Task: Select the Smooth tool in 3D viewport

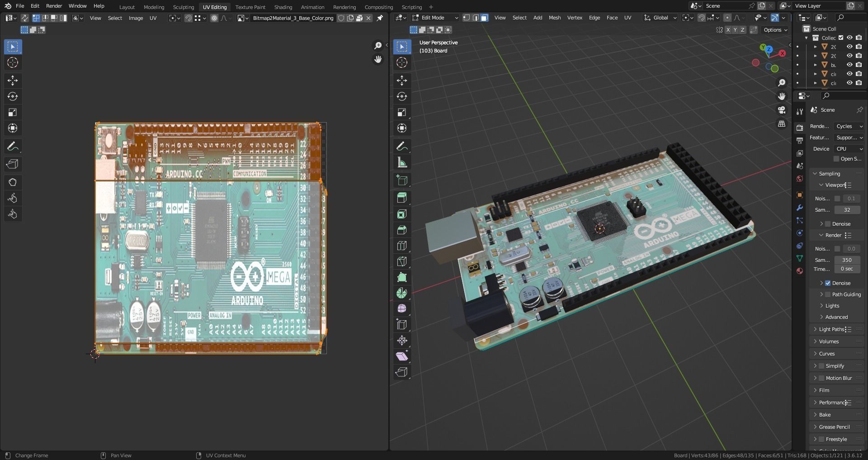Action: click(402, 309)
